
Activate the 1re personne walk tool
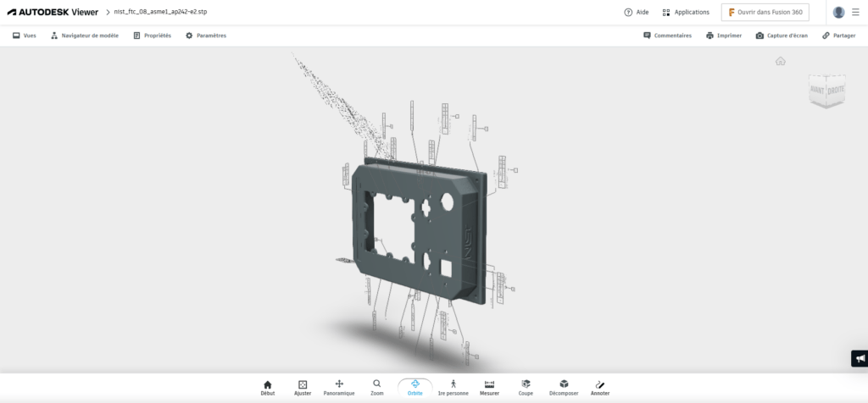453,388
